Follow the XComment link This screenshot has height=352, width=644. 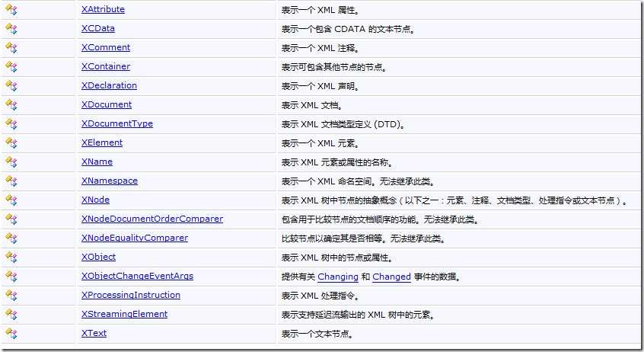click(106, 47)
